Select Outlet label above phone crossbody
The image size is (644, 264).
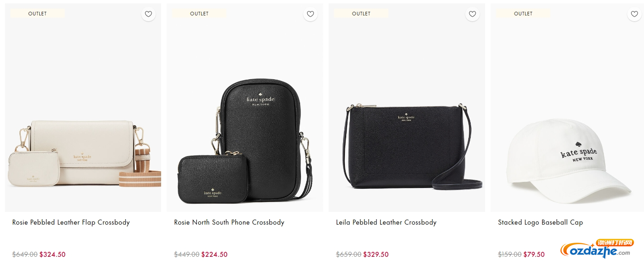point(199,14)
